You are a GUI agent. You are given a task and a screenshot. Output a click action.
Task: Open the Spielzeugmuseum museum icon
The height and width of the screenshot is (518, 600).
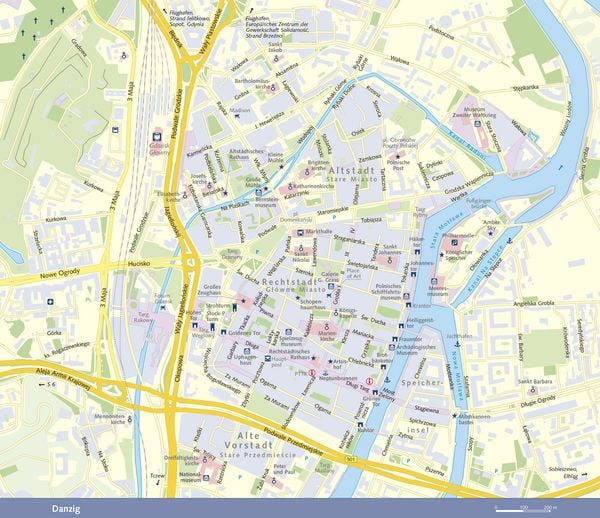(x=288, y=332)
